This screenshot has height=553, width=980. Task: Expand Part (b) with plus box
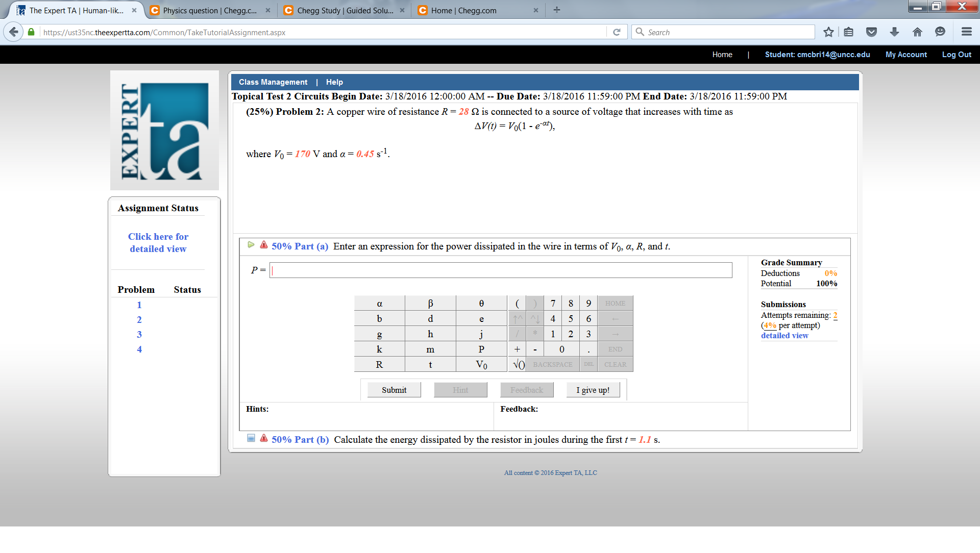coord(251,438)
